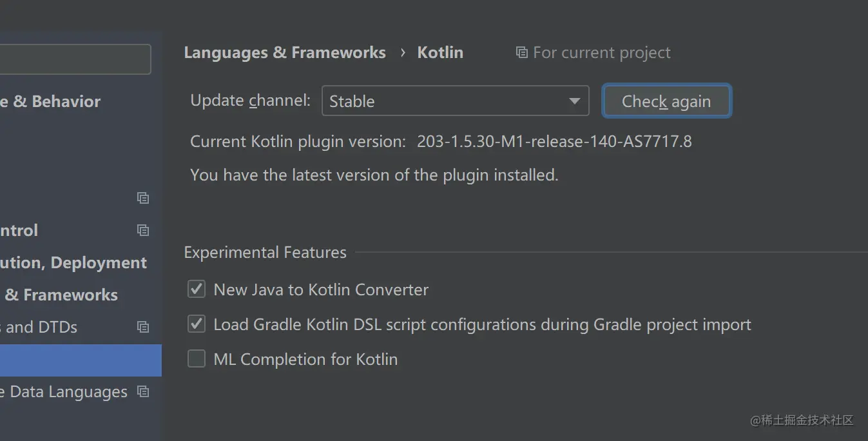Expand the Build, Execution, Deployment section
868x441 pixels.
tap(73, 263)
